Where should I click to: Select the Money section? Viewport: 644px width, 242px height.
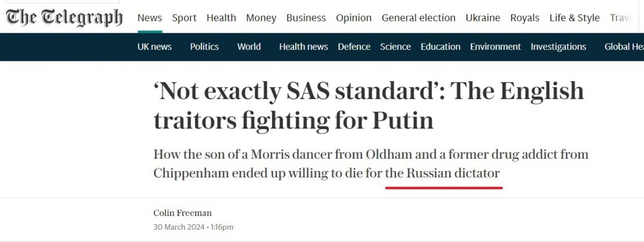pyautogui.click(x=261, y=18)
